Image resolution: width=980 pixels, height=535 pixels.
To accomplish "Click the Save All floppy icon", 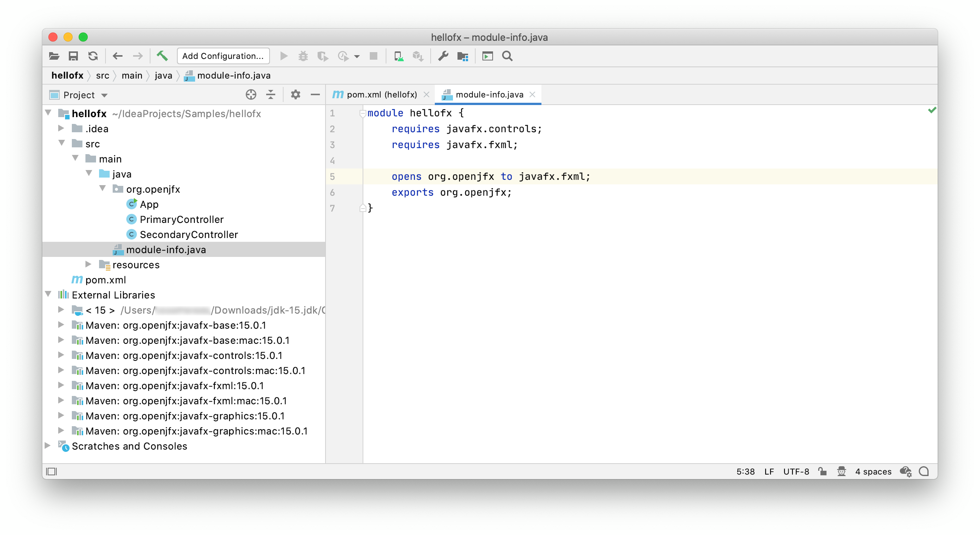I will [x=73, y=56].
